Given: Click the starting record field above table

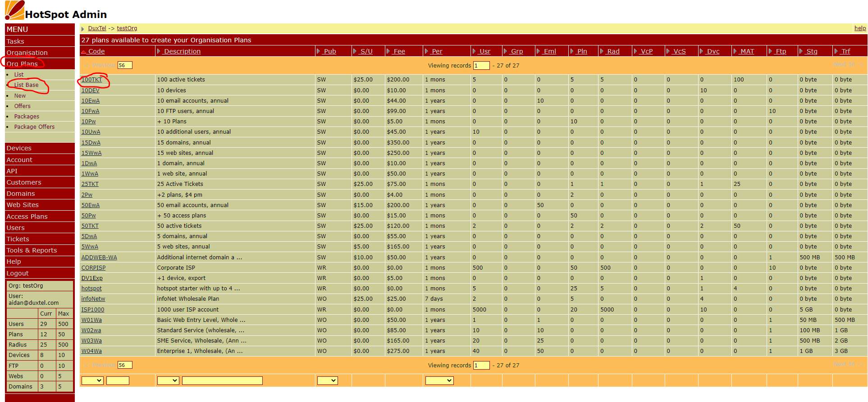Looking at the screenshot, I should [481, 65].
